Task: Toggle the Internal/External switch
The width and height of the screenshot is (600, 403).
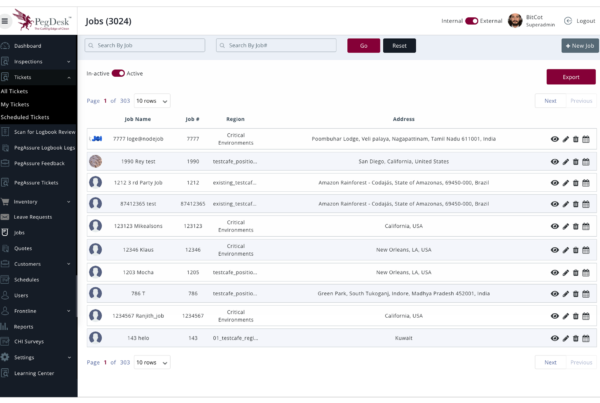Action: [x=471, y=21]
